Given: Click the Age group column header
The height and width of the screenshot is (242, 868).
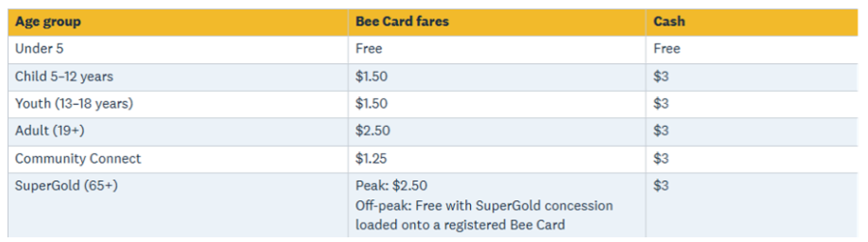Looking at the screenshot, I should pos(48,22).
